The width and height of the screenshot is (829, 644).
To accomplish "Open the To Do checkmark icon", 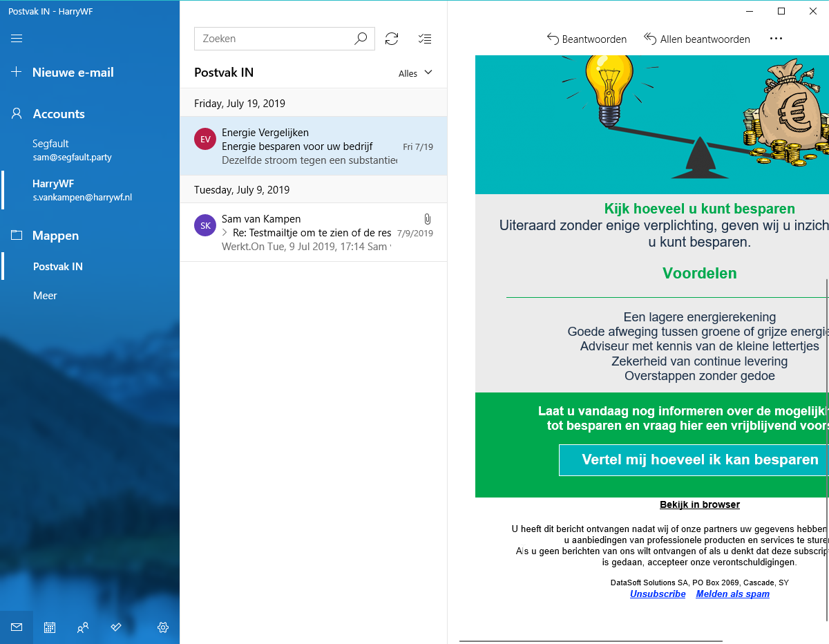I will [116, 627].
